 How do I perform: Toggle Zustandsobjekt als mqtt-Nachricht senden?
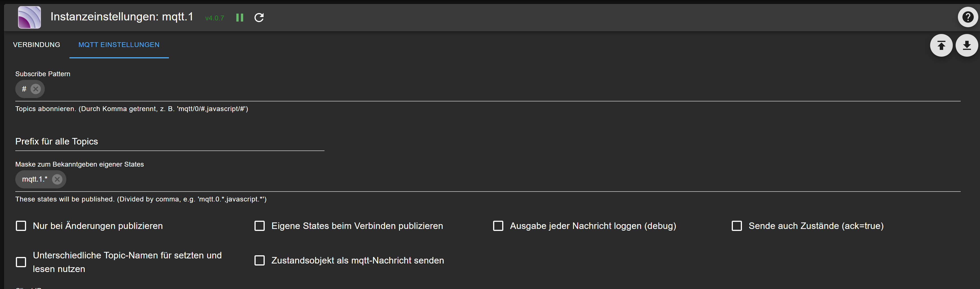point(260,260)
